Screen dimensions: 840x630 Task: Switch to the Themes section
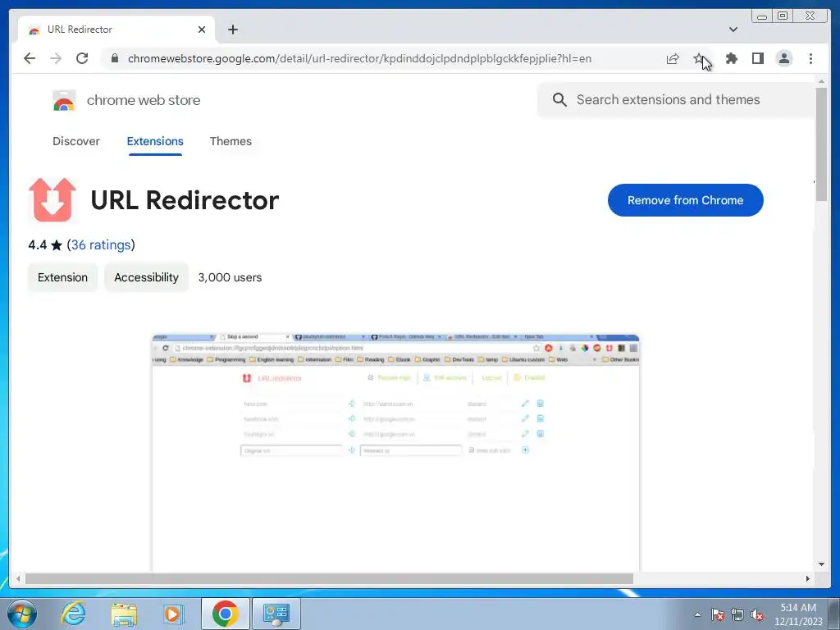click(x=231, y=141)
